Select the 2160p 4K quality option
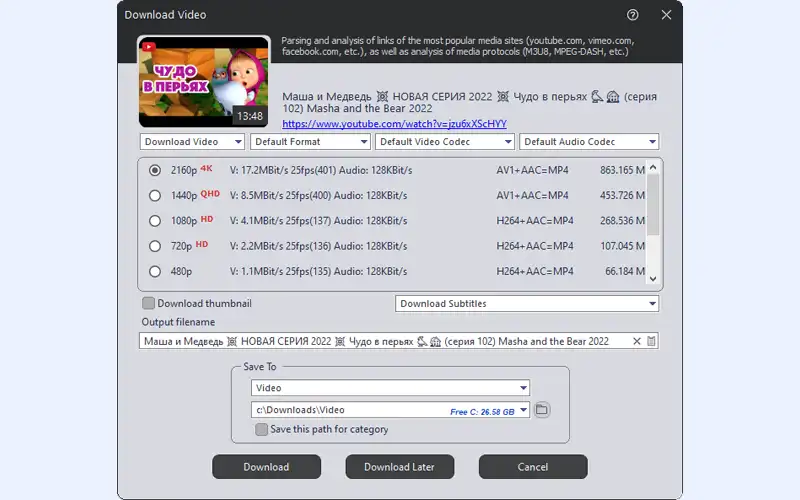This screenshot has height=500, width=800. tap(155, 170)
